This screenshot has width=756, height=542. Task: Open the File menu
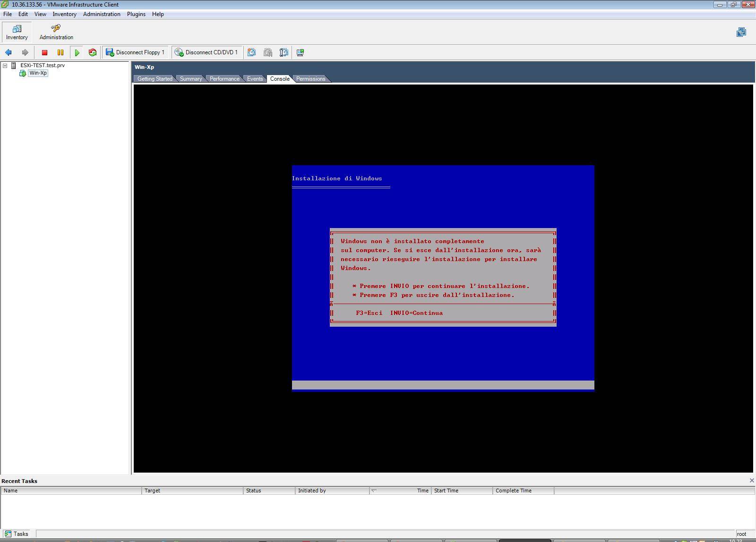click(x=8, y=14)
